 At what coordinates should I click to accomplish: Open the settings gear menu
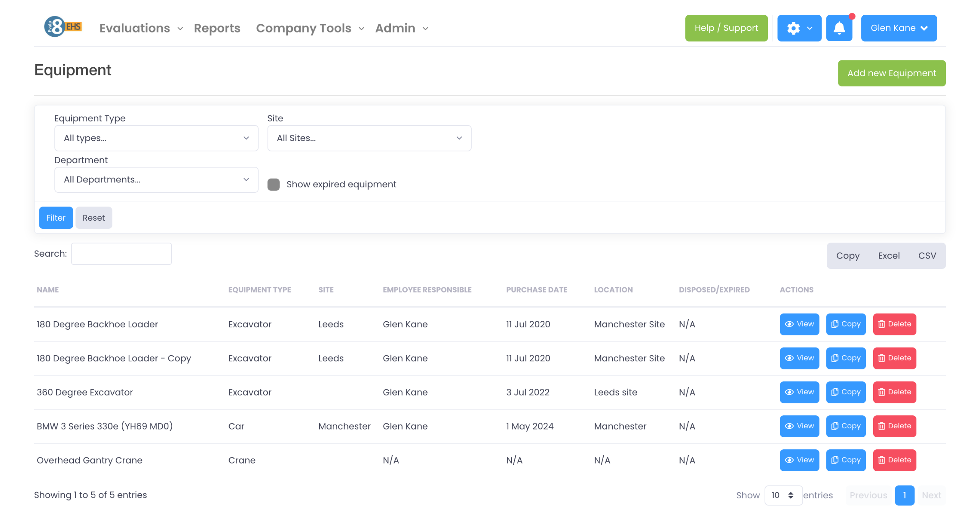point(799,28)
